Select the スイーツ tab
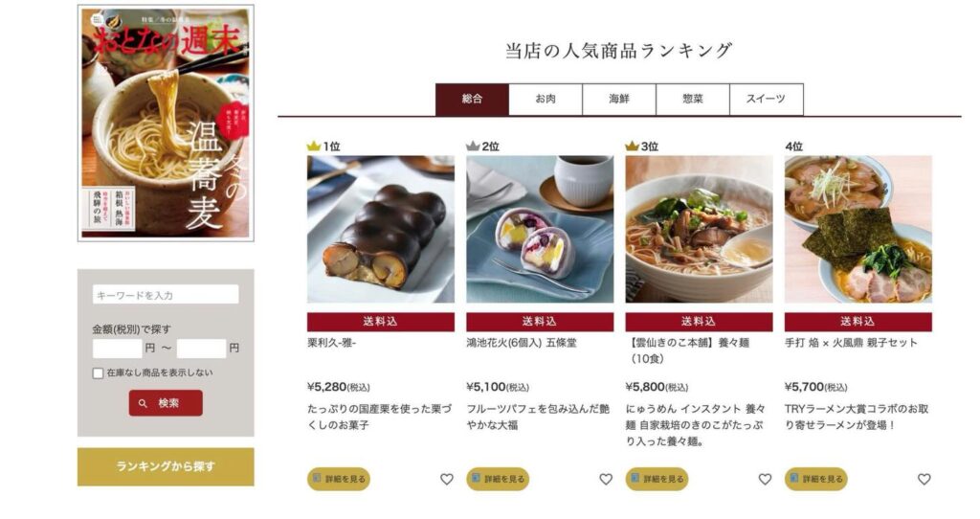Viewport: 980px width, 519px height. (767, 100)
